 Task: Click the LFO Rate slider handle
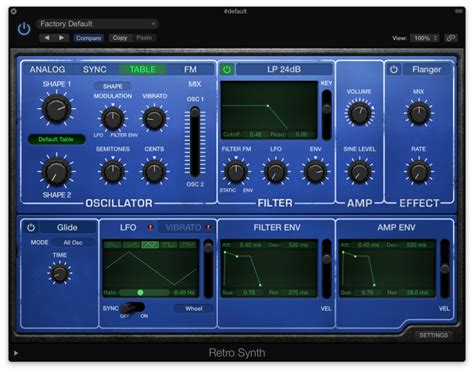pos(140,292)
